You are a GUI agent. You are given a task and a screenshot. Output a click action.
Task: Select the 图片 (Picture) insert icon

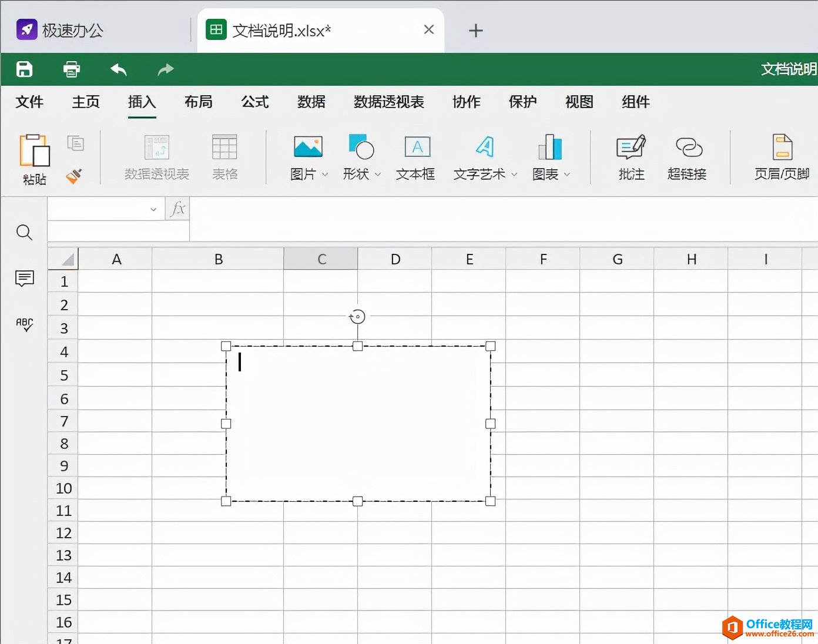pos(308,147)
